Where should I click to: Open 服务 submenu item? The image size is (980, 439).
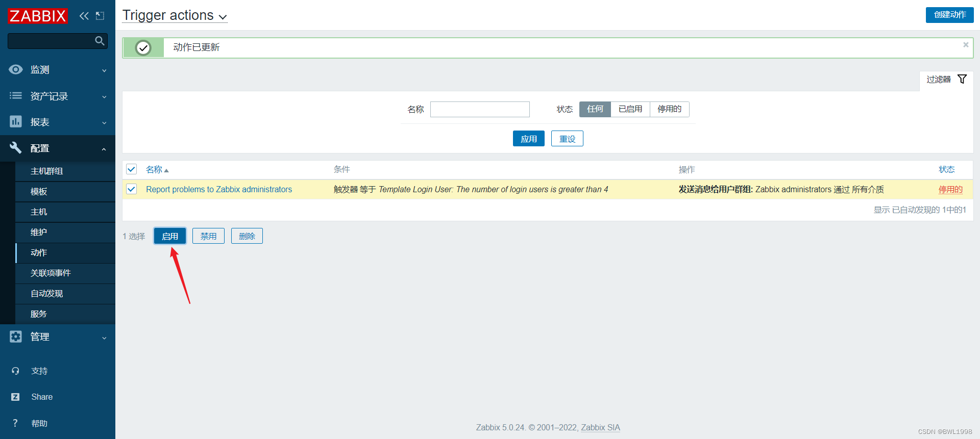click(x=65, y=314)
